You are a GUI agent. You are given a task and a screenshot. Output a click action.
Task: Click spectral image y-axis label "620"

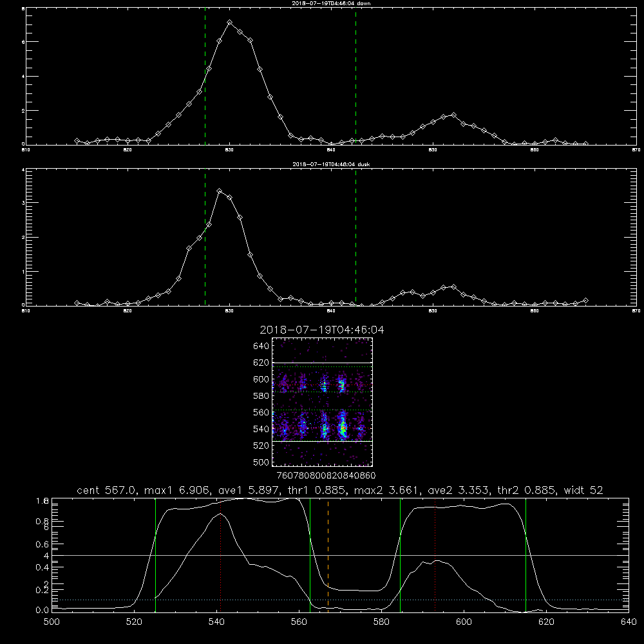coord(261,363)
